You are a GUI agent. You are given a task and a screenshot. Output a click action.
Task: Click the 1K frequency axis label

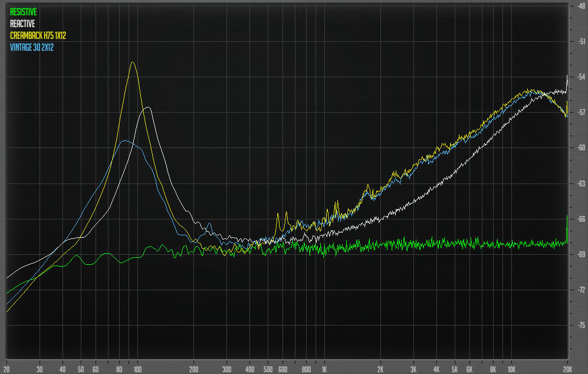(324, 369)
